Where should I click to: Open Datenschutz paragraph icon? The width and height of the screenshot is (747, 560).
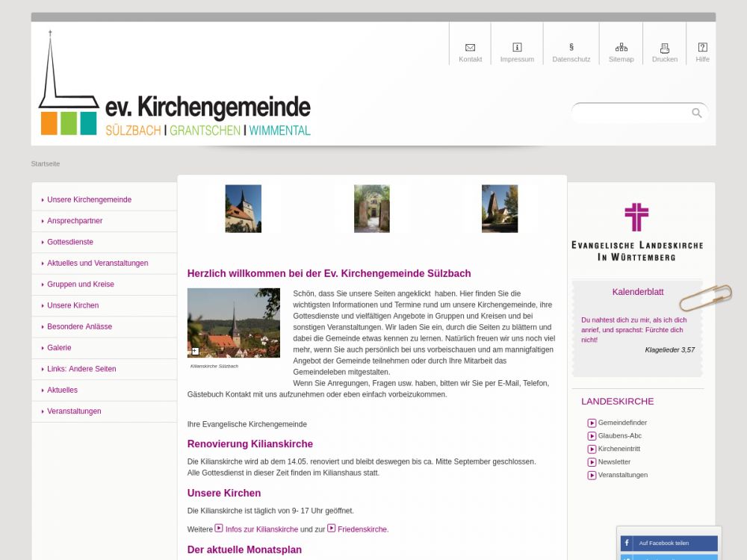click(x=571, y=48)
